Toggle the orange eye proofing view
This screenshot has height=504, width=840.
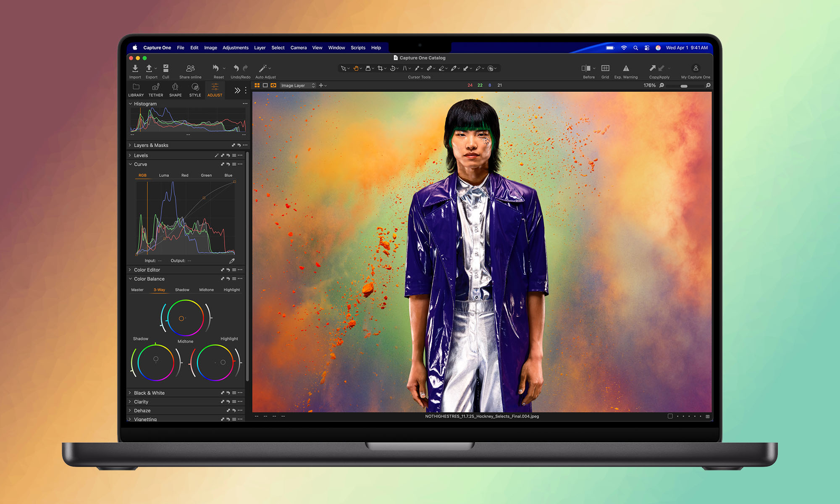tap(273, 85)
